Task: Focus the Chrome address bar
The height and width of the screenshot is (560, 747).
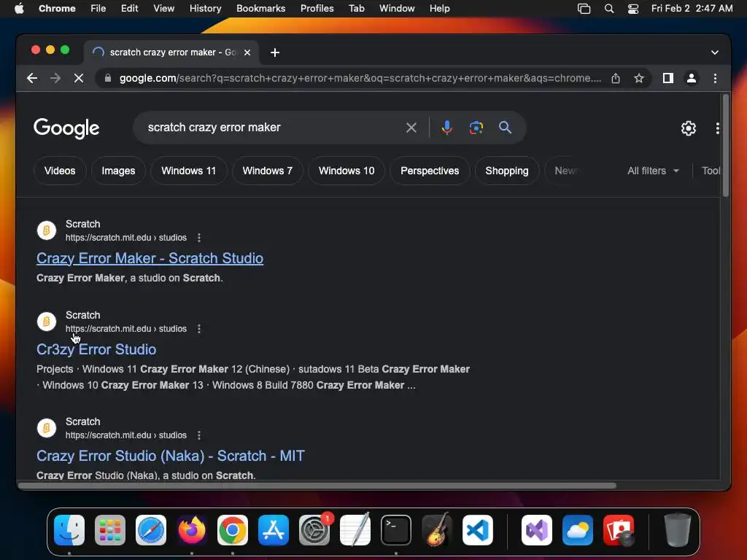Action: pyautogui.click(x=360, y=78)
